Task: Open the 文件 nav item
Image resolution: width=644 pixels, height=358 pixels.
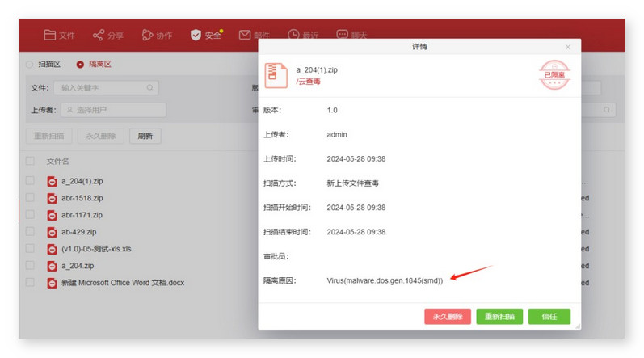Action: click(59, 36)
